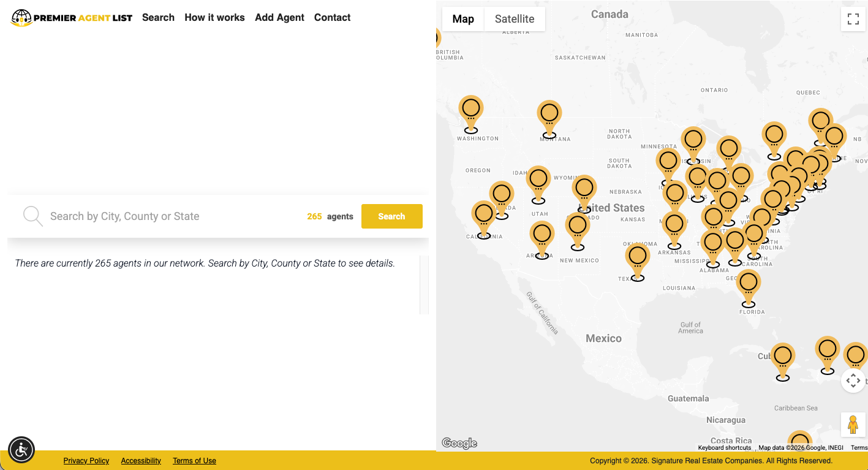The height and width of the screenshot is (470, 868).
Task: Click the Google logo on map
Action: click(459, 443)
